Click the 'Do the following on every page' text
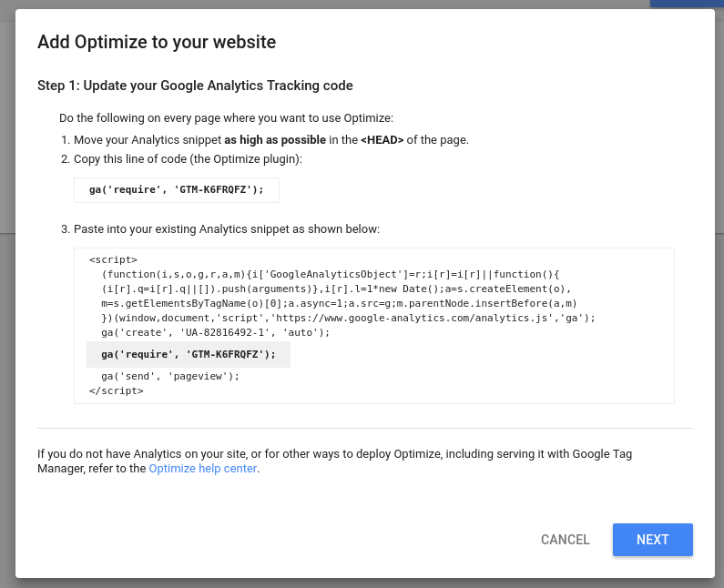 pos(226,118)
